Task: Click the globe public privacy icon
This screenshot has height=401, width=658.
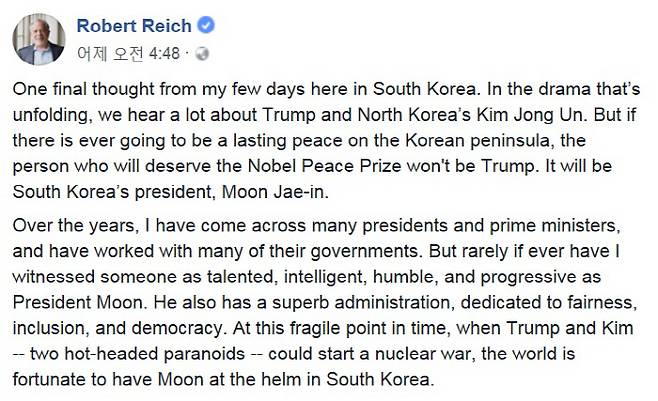Action: point(202,54)
